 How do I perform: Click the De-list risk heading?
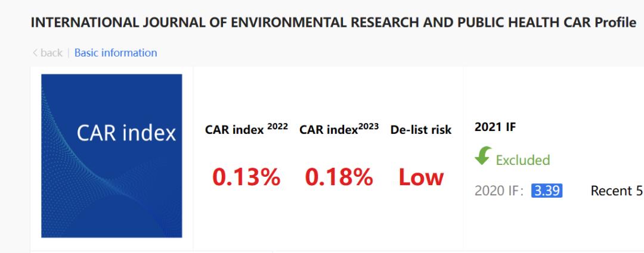(x=421, y=130)
